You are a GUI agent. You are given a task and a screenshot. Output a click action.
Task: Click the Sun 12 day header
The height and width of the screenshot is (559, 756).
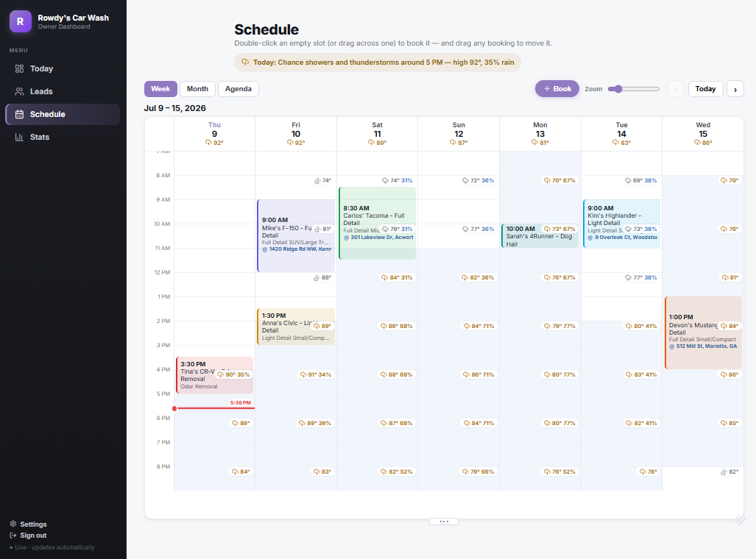459,133
